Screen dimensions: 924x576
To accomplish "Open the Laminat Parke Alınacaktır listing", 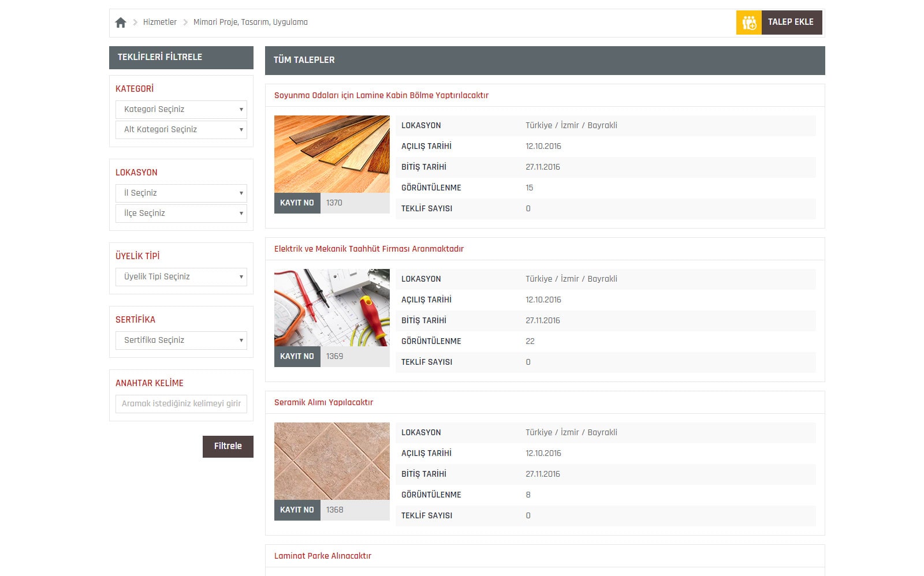I will click(322, 556).
